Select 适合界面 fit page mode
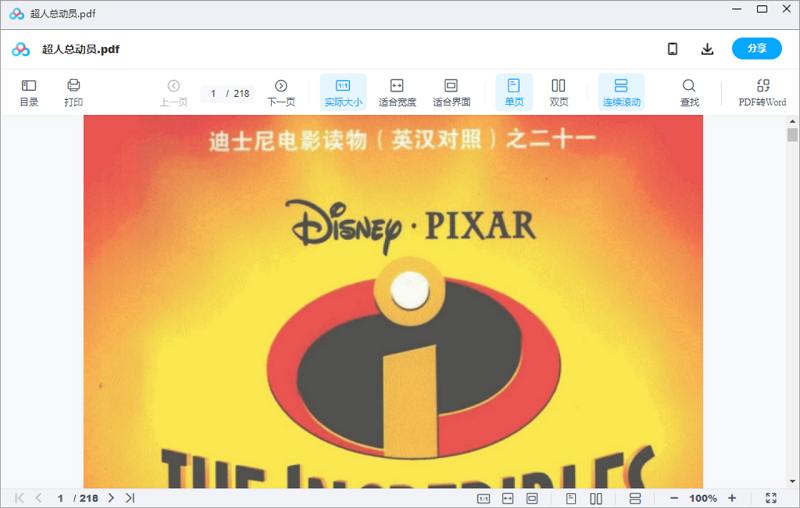This screenshot has height=508, width=800. pos(451,92)
